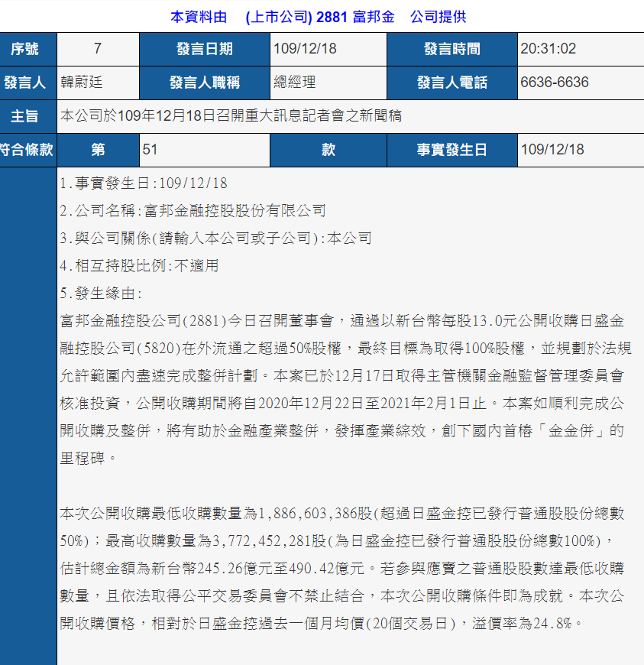The height and width of the screenshot is (665, 644).
Task: Click the spokesperson name '韓蔚廷'
Action: [x=82, y=83]
